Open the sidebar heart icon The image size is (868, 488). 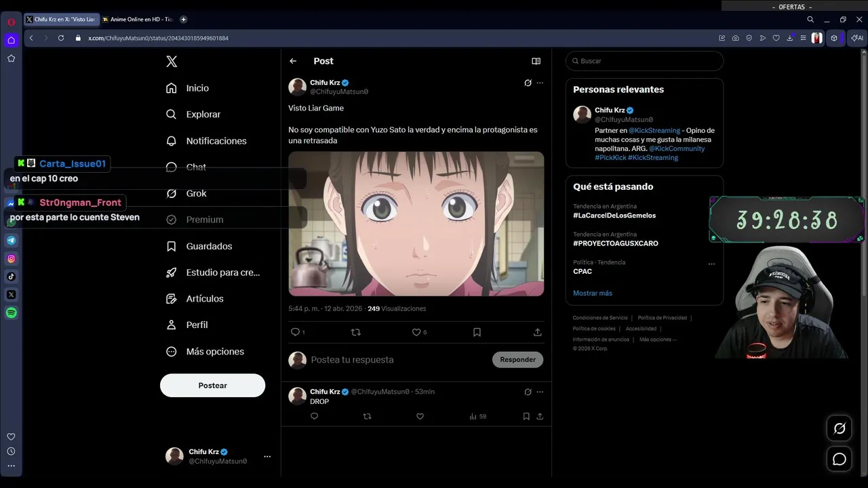point(11,436)
